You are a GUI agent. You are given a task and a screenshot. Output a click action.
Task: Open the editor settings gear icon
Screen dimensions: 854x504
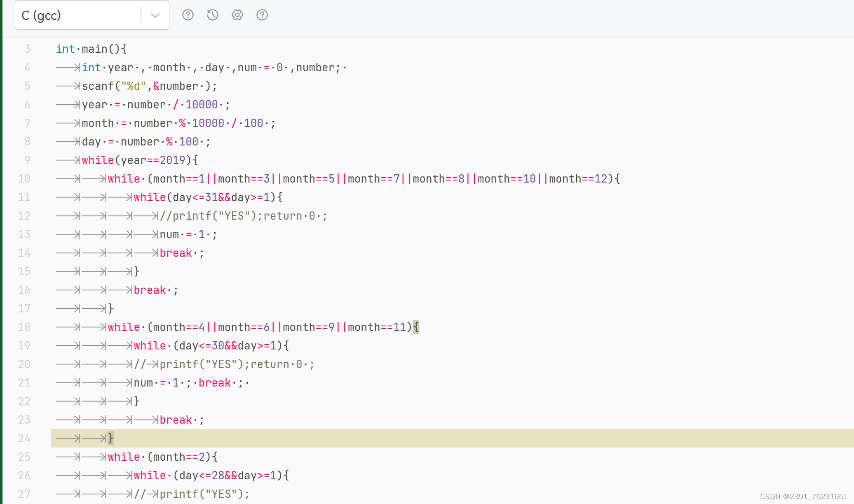click(x=237, y=15)
